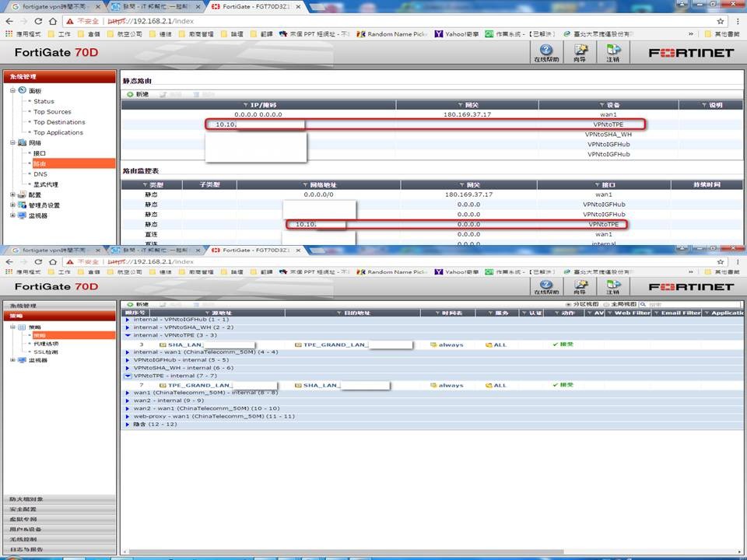The width and height of the screenshot is (747, 560).
Task: Click the 监视器 monitor icon in upper sidebar
Action: pos(23,215)
